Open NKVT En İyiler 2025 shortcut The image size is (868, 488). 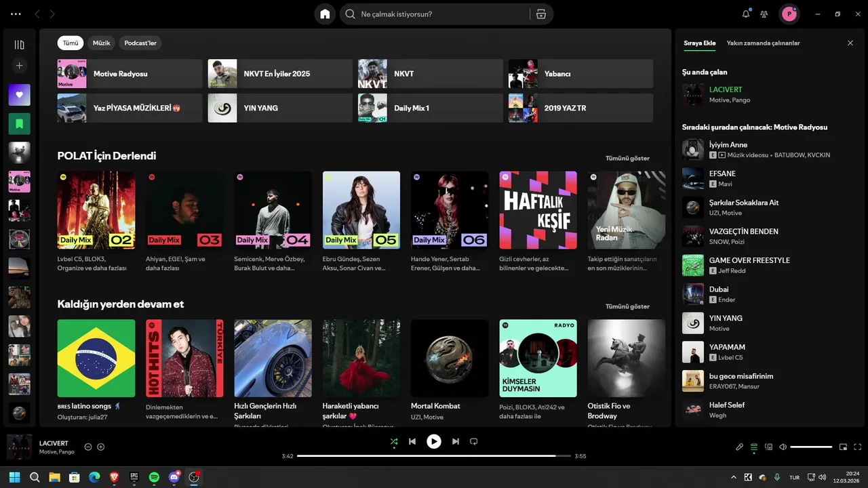point(280,73)
